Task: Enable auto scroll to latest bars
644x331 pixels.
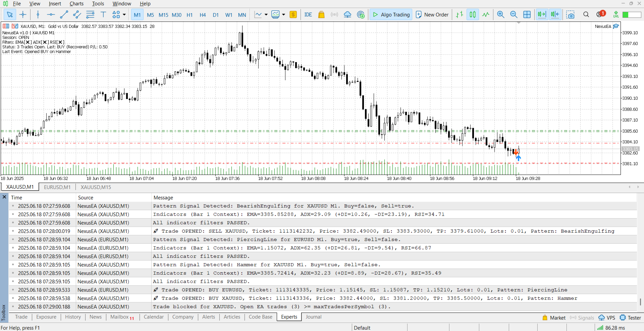Action: [542, 15]
